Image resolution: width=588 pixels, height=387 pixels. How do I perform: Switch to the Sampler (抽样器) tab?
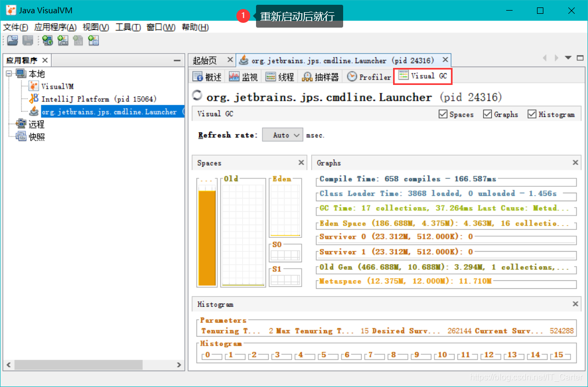[321, 77]
